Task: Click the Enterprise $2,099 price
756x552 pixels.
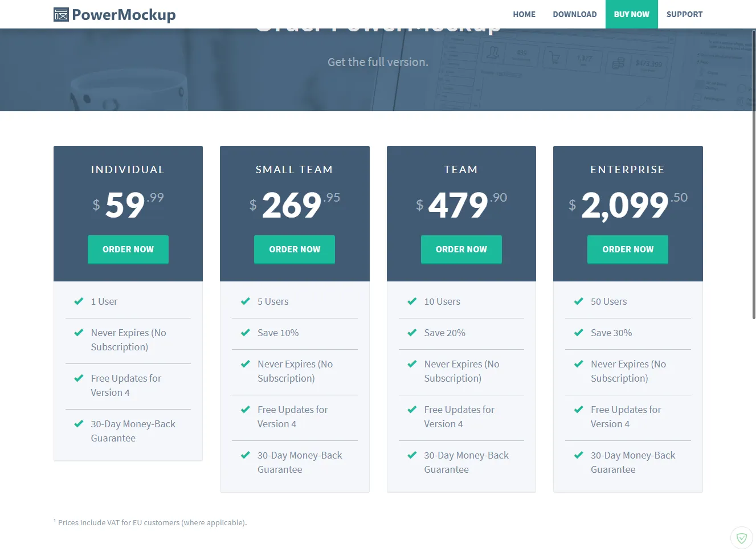Action: coord(625,205)
